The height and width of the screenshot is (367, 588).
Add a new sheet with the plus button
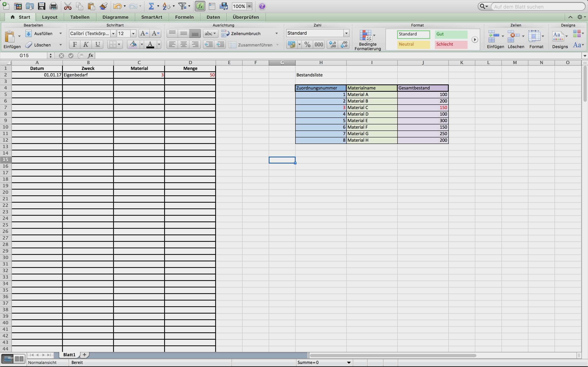[x=84, y=355]
